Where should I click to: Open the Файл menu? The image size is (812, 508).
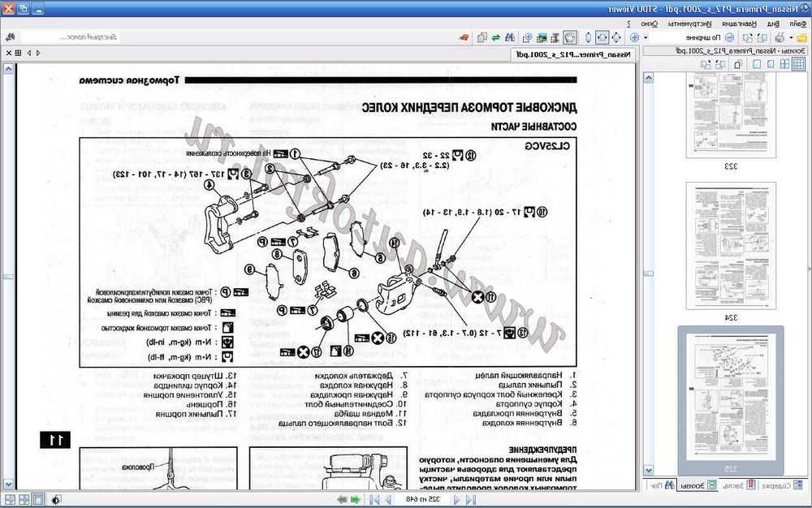tap(798, 24)
